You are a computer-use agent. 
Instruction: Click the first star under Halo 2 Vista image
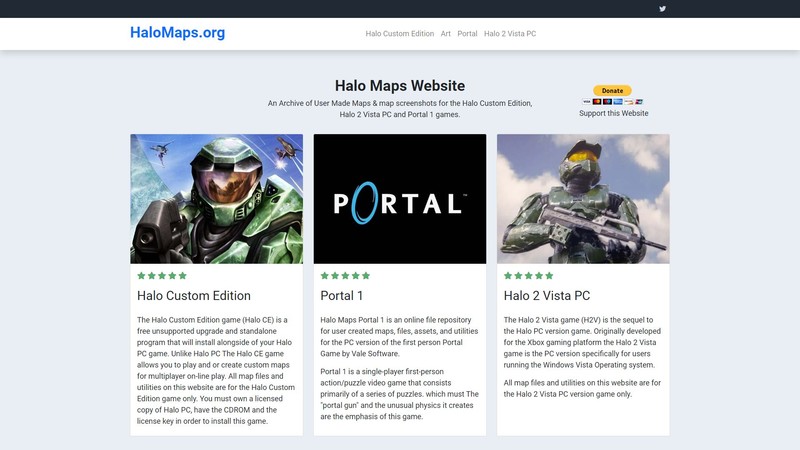(x=508, y=275)
